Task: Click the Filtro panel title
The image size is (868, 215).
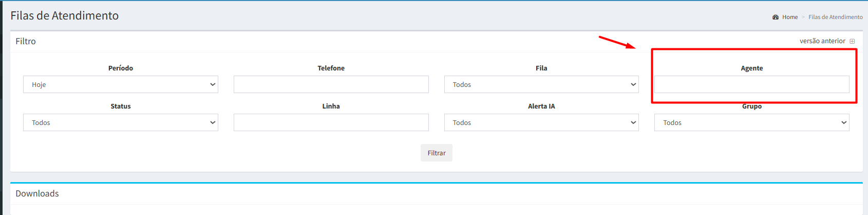Action: [x=26, y=41]
